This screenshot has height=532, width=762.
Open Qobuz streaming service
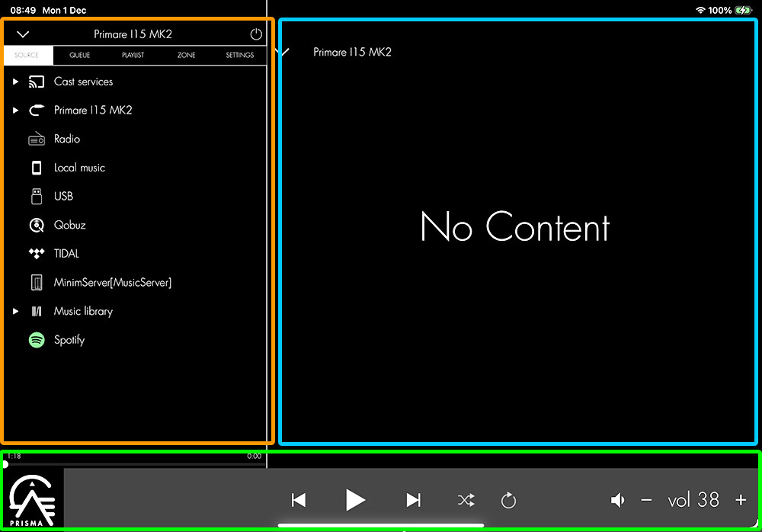tap(69, 225)
